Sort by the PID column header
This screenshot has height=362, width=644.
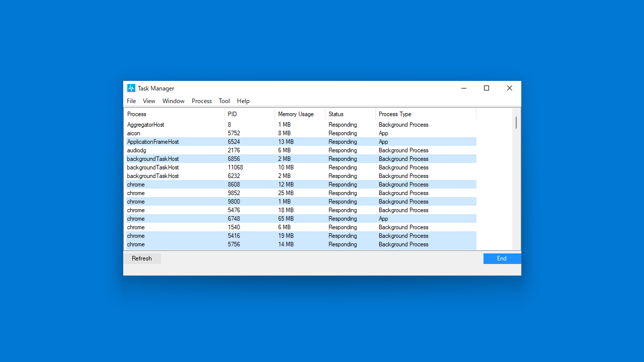tap(250, 114)
